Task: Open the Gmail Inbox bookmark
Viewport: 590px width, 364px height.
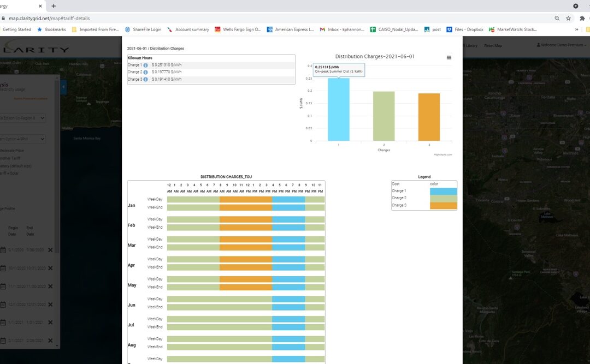Action: tap(342, 29)
